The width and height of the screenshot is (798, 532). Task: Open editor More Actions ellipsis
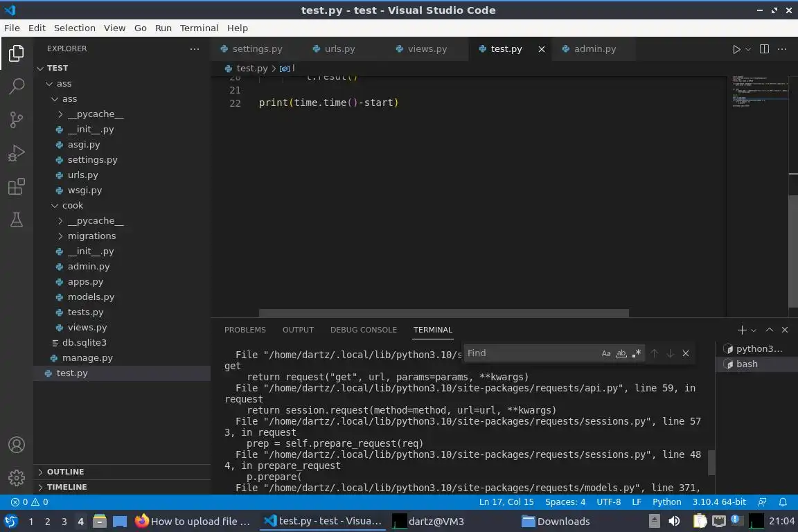pos(782,49)
